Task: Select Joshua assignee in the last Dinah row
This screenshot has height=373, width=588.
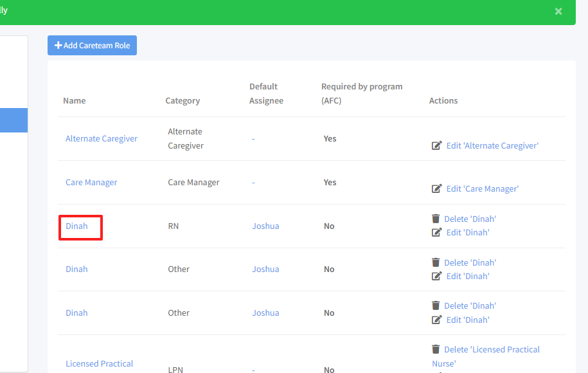Action: coord(265,313)
